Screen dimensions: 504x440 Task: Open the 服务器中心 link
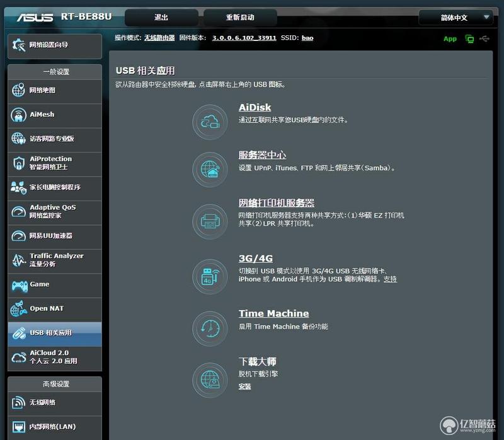(262, 154)
